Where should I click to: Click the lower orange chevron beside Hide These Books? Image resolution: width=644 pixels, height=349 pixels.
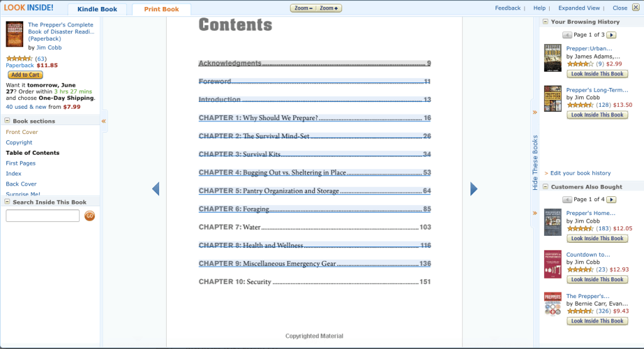click(x=535, y=213)
